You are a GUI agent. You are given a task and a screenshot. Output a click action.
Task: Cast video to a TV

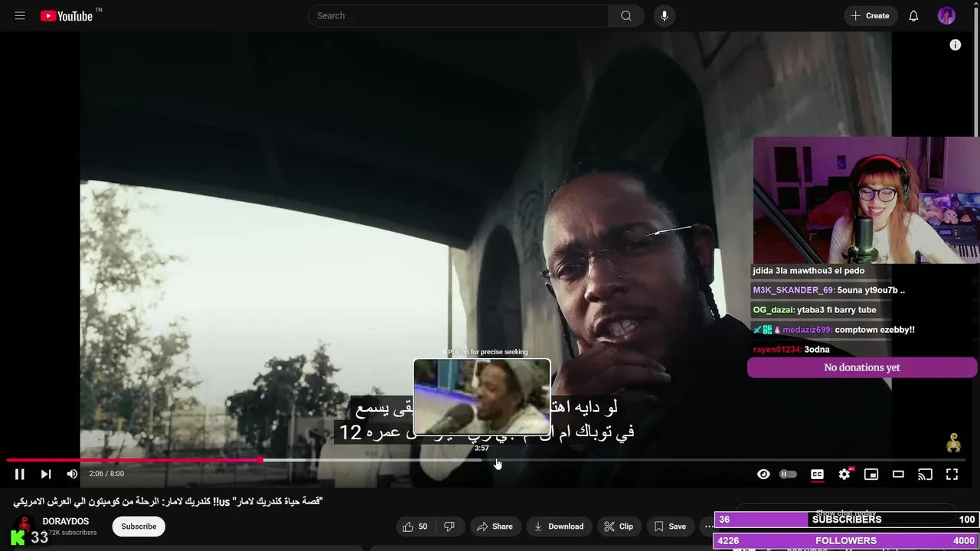[x=925, y=474]
